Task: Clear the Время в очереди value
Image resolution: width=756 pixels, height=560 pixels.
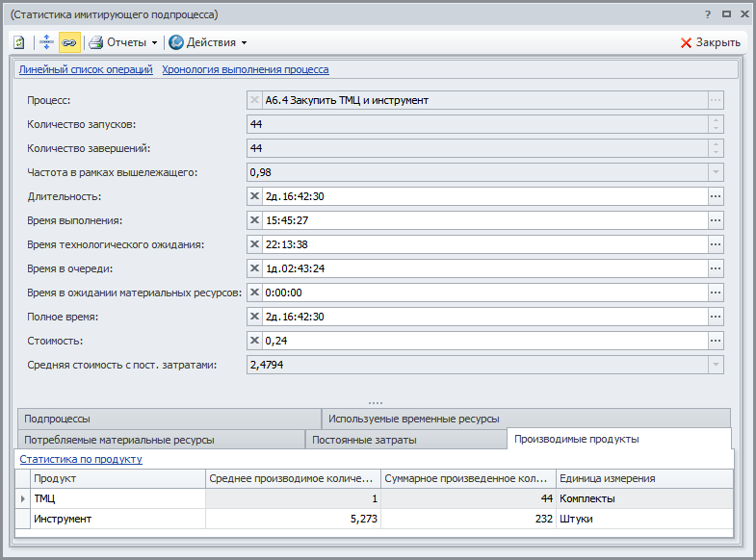Action: (255, 268)
